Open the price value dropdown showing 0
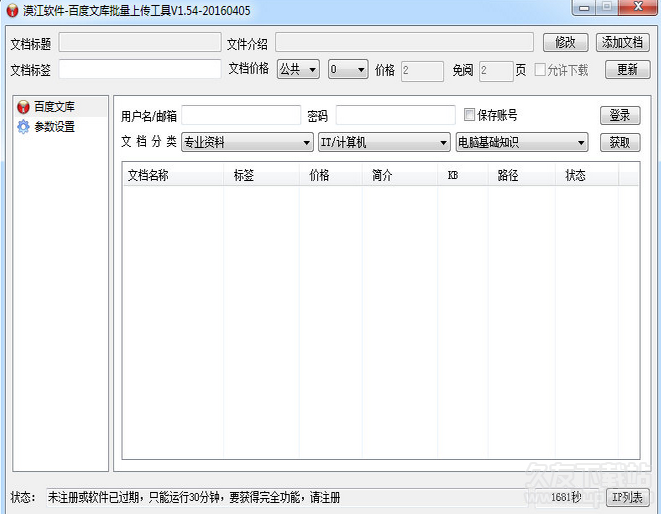 pos(348,69)
